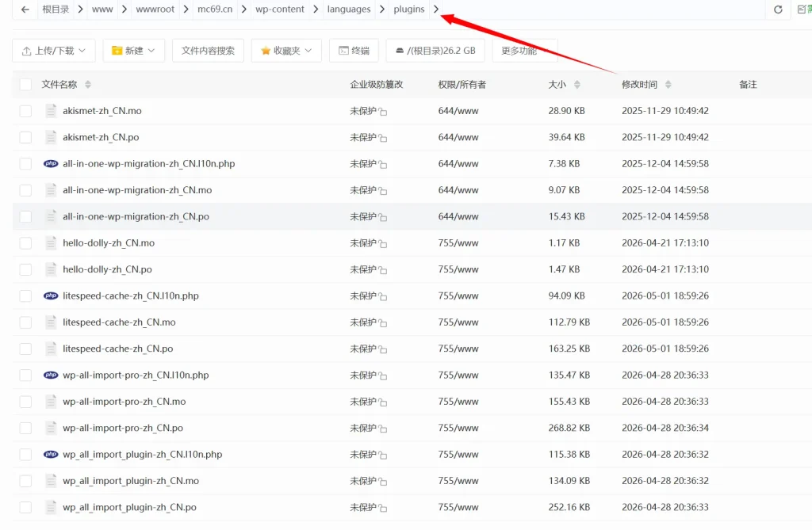812x530 pixels.
Task: Check the box for hello-dolly-zh_CN.mo
Action: pos(25,242)
